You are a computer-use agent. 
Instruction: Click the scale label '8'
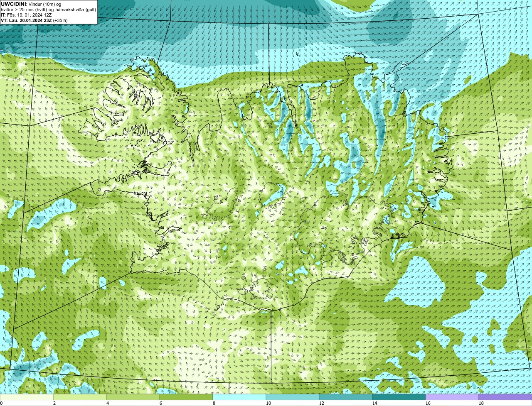coord(214,403)
